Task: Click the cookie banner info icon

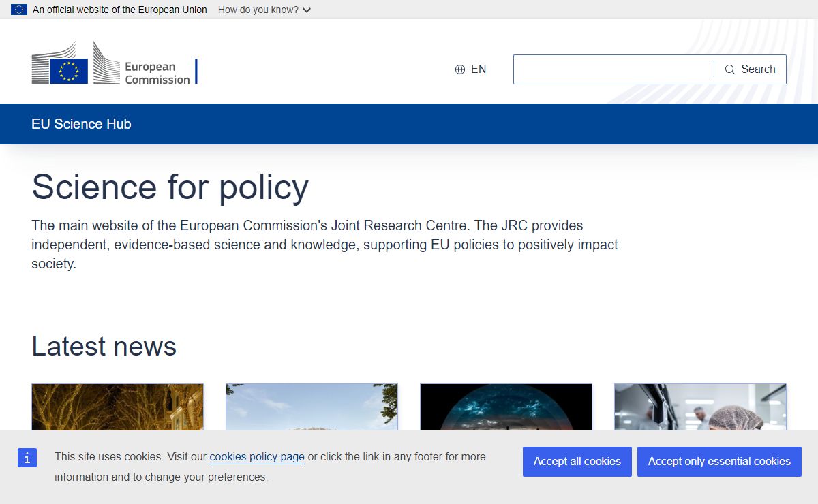Action: tap(27, 458)
